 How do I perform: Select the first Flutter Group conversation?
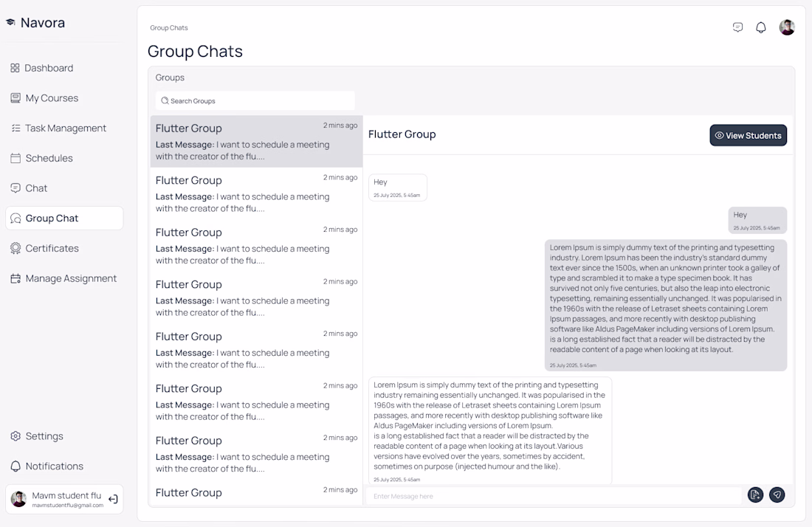(x=256, y=141)
